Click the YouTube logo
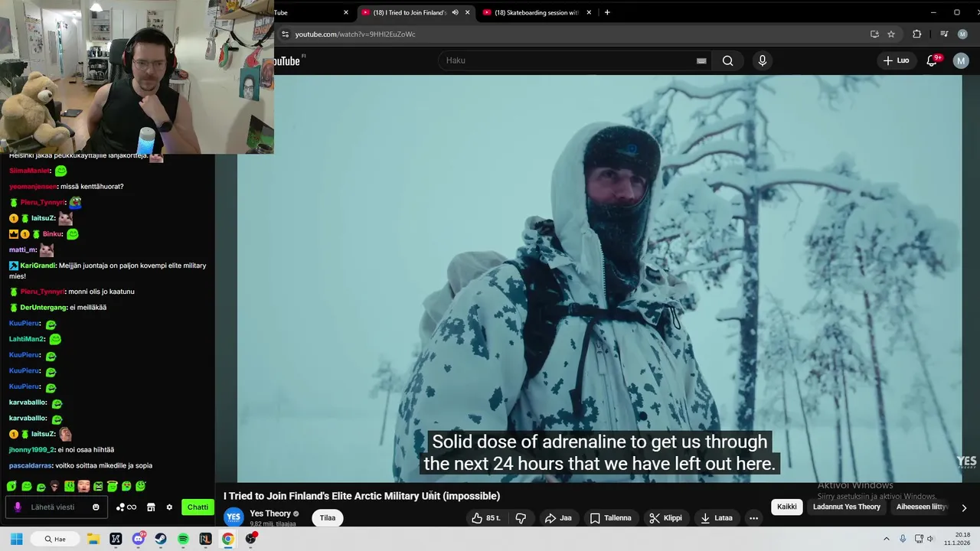Viewport: 980px width, 551px height. pos(287,60)
